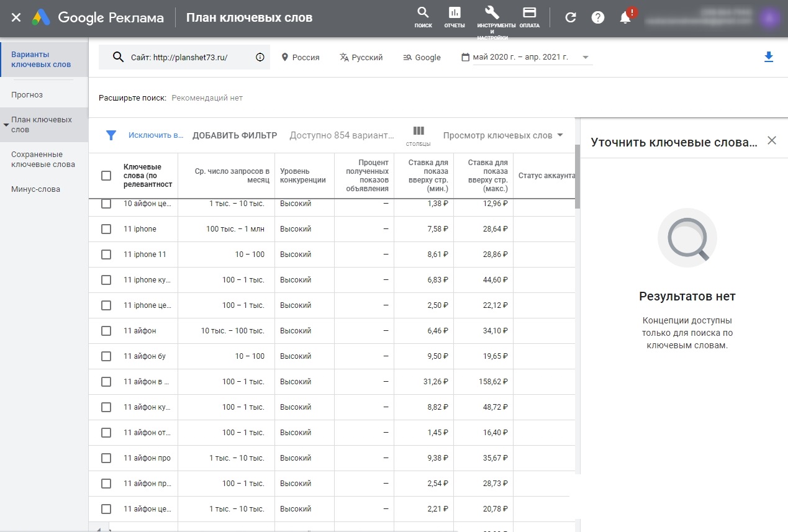Tick checkbox for 10 айфон це... row
788x532 pixels.
click(x=106, y=204)
